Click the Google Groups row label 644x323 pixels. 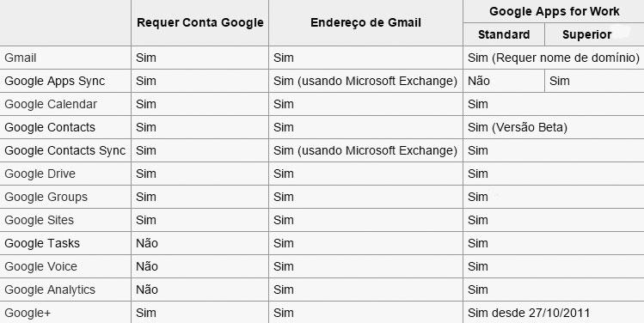tap(46, 197)
